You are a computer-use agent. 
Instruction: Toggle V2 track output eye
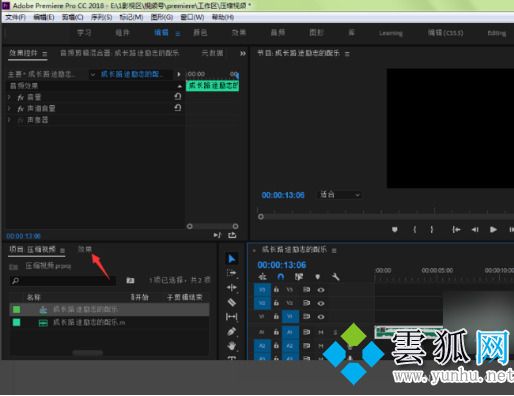click(x=321, y=303)
